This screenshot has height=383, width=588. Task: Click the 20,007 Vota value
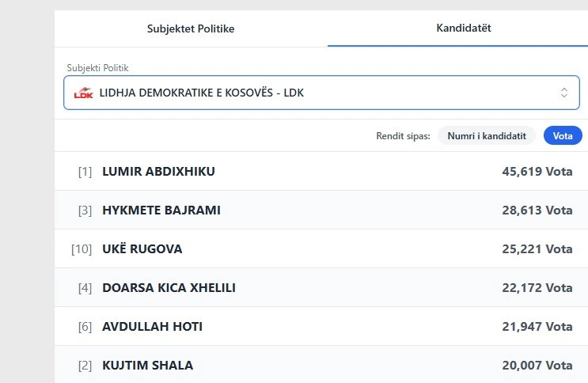click(537, 366)
